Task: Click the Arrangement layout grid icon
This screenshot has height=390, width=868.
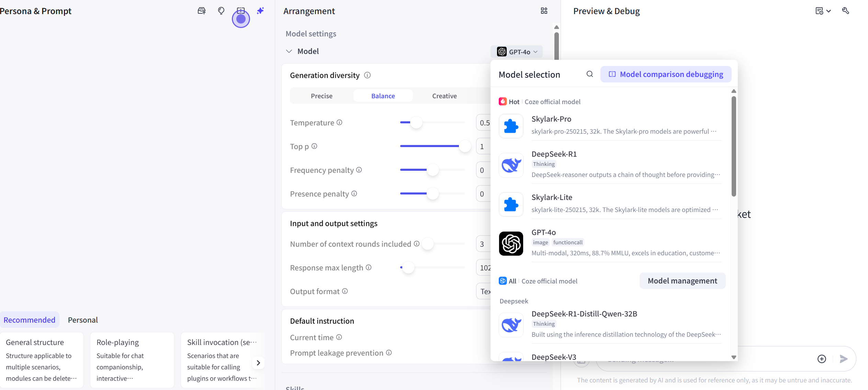Action: [544, 11]
